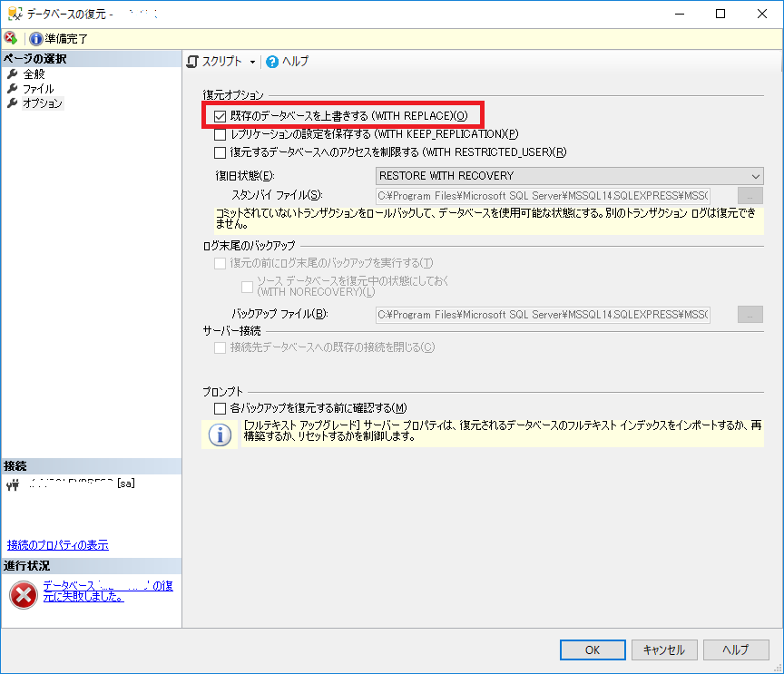Click the スクリプト script icon

pos(192,62)
